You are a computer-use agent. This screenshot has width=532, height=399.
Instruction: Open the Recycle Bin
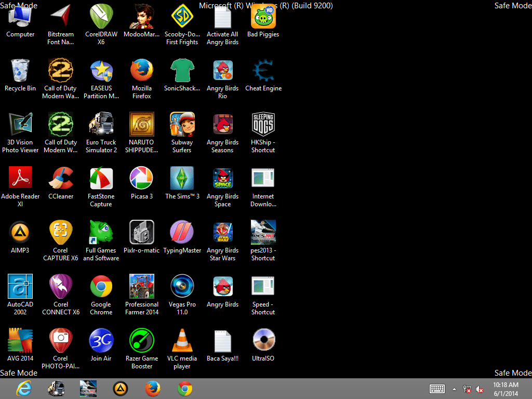pyautogui.click(x=20, y=70)
